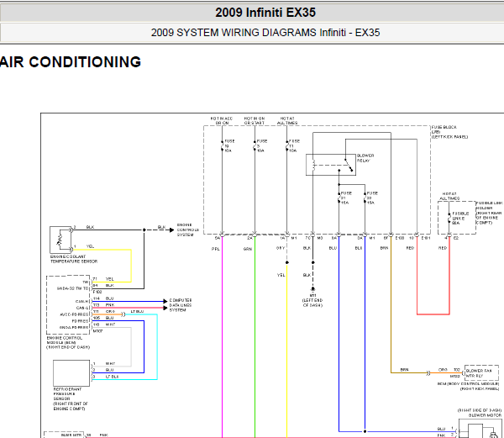This screenshot has height=438, width=504.
Task: Select the 'FUSE 11 10A' label
Action: 294,145
